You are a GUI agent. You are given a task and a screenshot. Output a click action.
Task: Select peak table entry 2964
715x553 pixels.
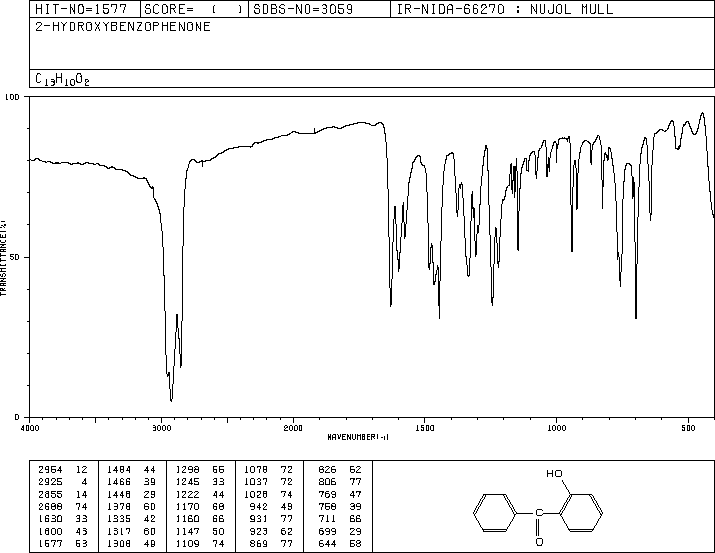50,470
